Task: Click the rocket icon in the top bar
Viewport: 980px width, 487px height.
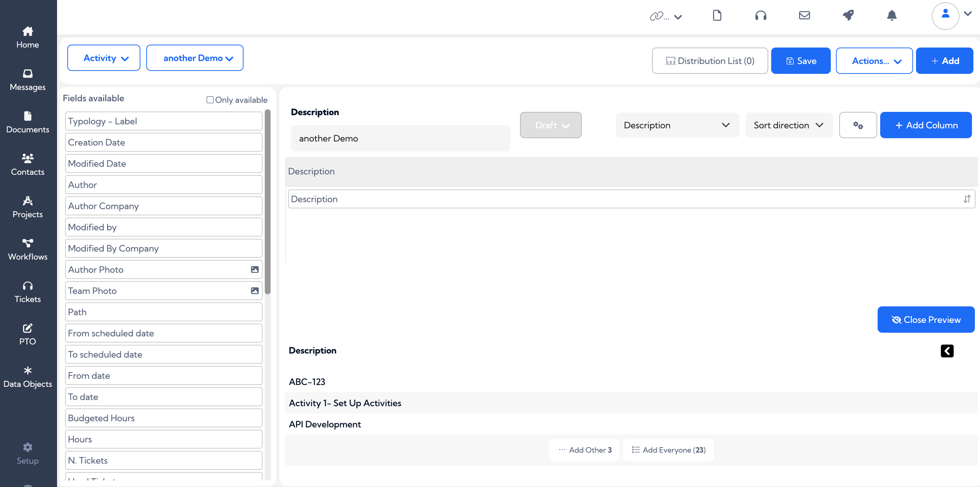Action: [848, 15]
